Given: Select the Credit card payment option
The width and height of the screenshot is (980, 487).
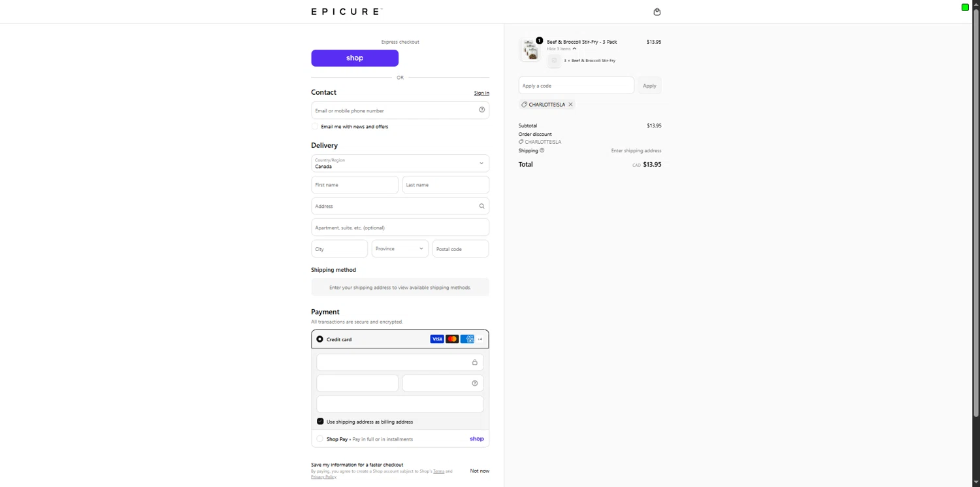Looking at the screenshot, I should [320, 339].
